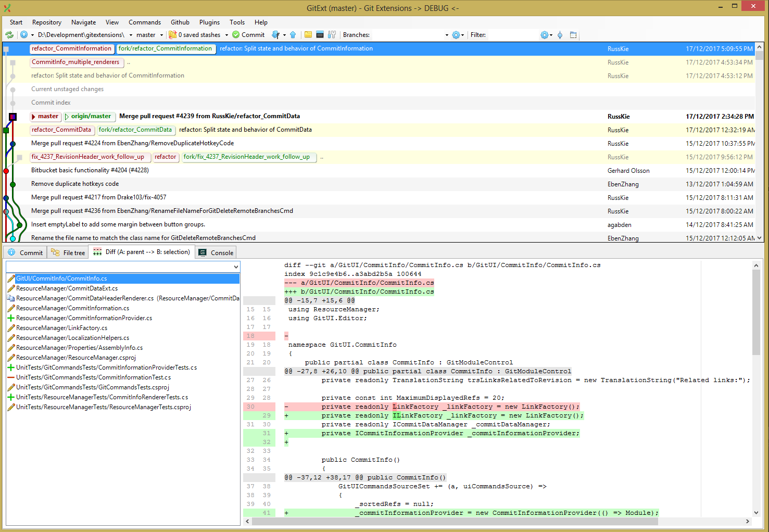Open the Commands menu

tap(144, 22)
